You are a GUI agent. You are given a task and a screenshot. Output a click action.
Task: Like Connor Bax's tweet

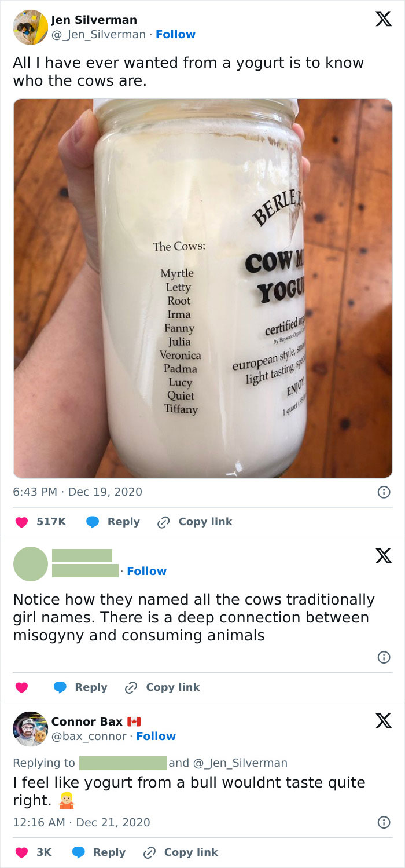pos(21,852)
